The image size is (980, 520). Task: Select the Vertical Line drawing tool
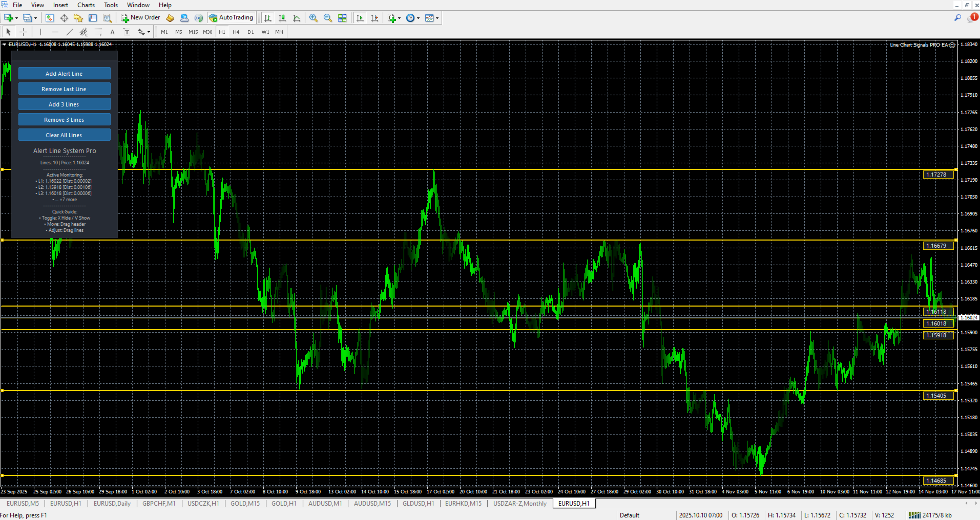pos(40,31)
